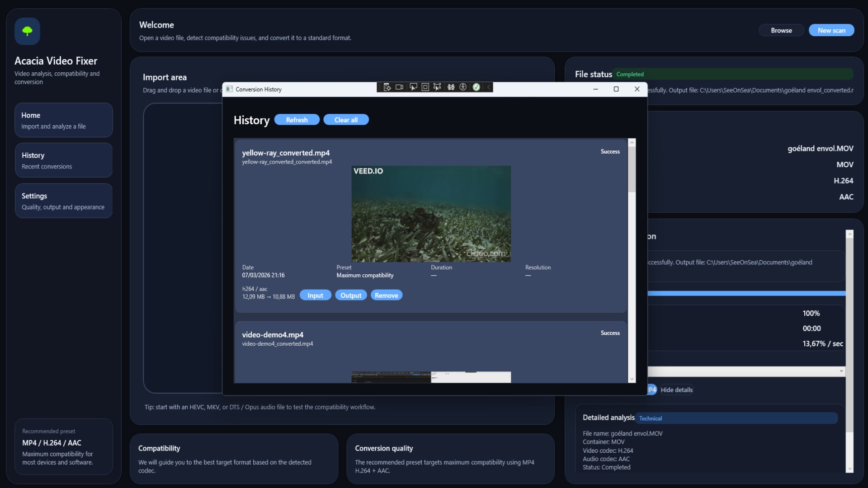Go to Settings in the sidebar

pos(63,201)
